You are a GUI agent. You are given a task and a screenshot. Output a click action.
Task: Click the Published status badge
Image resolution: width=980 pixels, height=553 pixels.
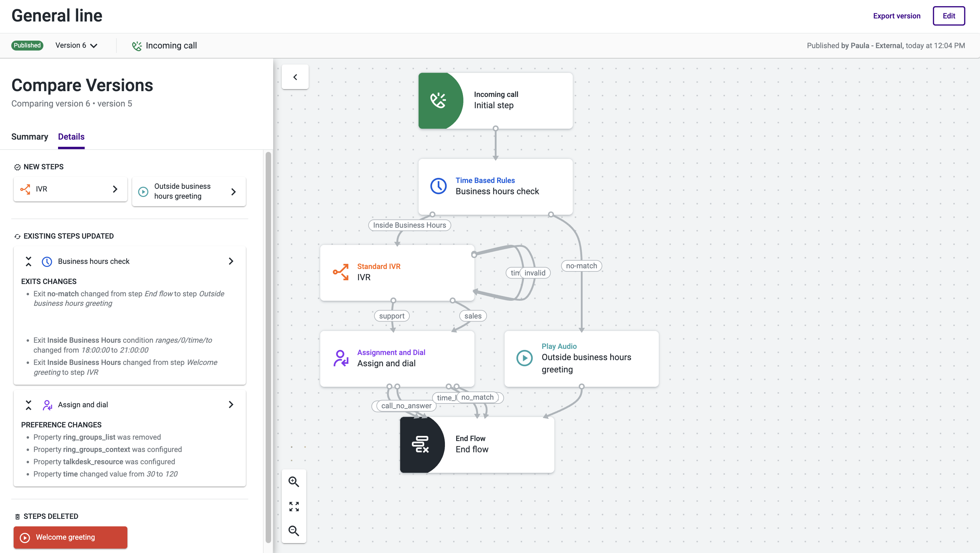tap(27, 45)
